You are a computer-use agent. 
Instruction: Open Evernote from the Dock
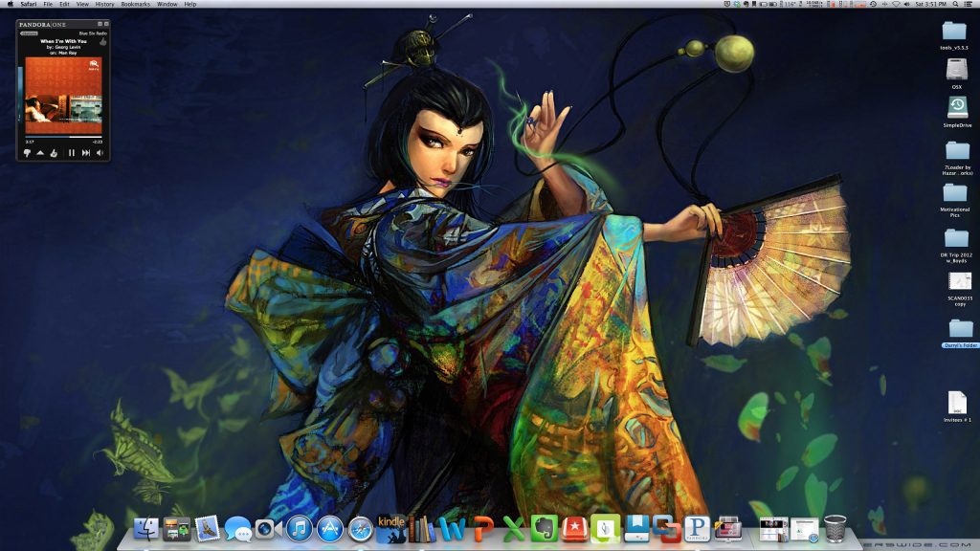(545, 529)
